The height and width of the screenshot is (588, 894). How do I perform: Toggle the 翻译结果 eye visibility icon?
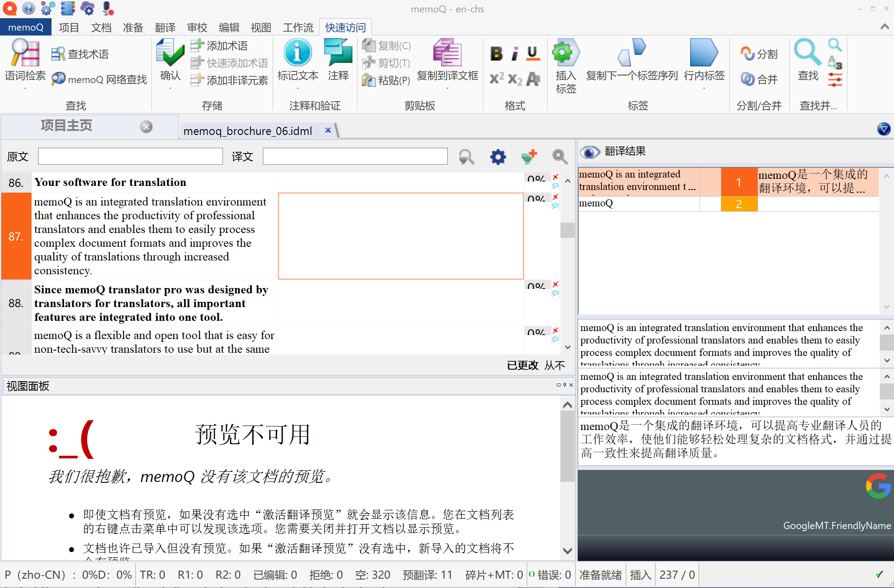[590, 151]
